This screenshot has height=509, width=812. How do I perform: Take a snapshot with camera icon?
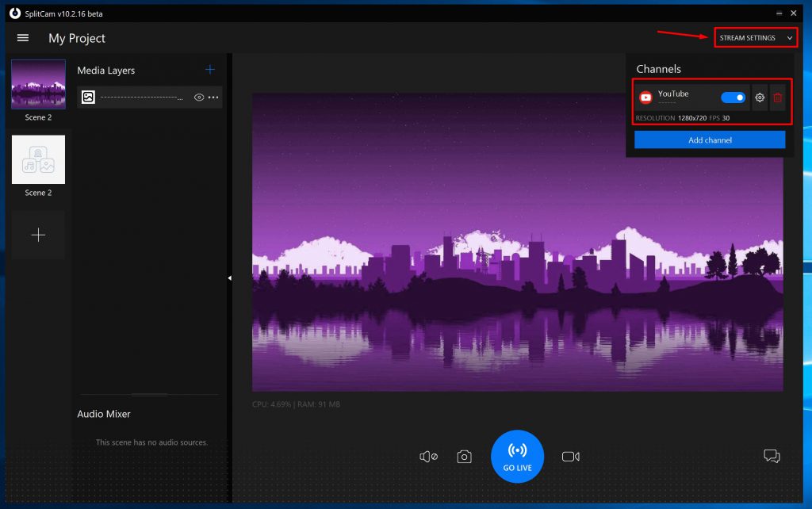pyautogui.click(x=464, y=456)
